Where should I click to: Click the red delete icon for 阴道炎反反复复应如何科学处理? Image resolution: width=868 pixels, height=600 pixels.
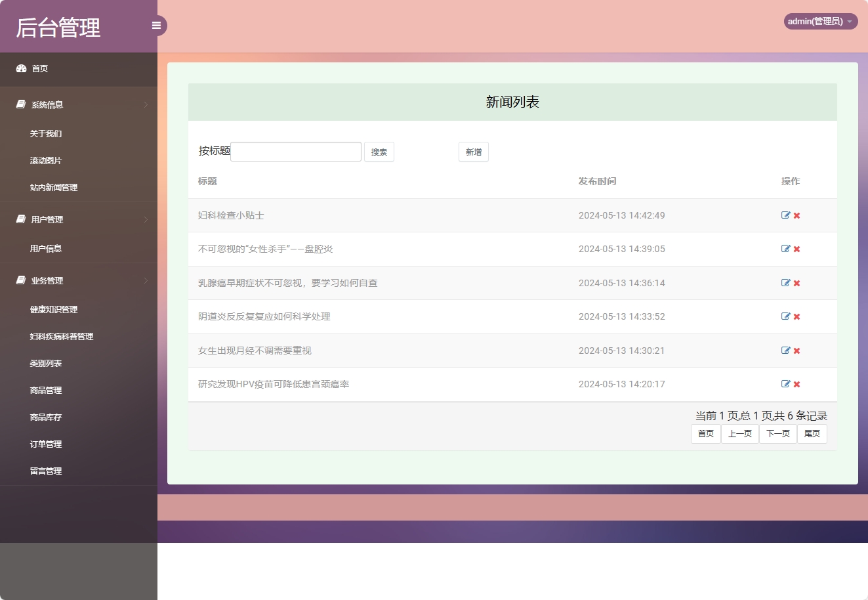[x=796, y=316]
